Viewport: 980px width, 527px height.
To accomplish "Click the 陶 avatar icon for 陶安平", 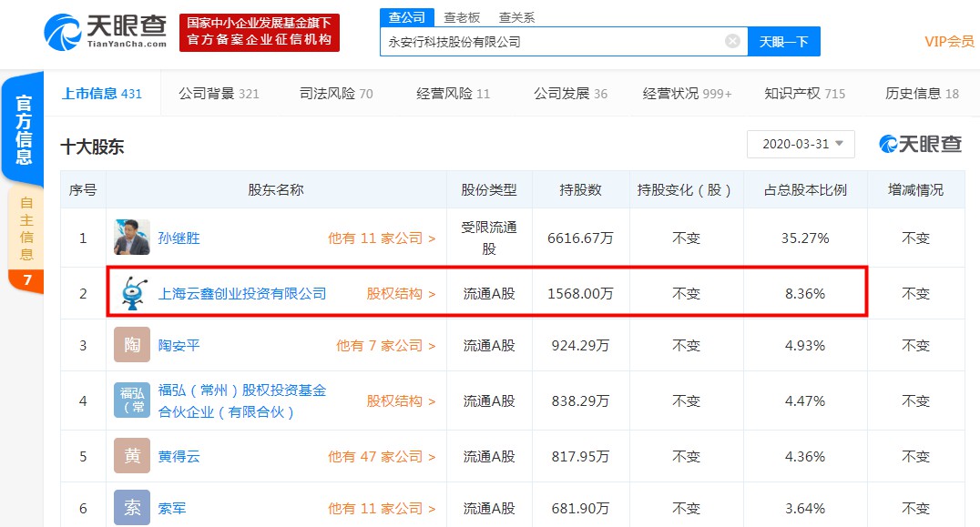I will 132,345.
